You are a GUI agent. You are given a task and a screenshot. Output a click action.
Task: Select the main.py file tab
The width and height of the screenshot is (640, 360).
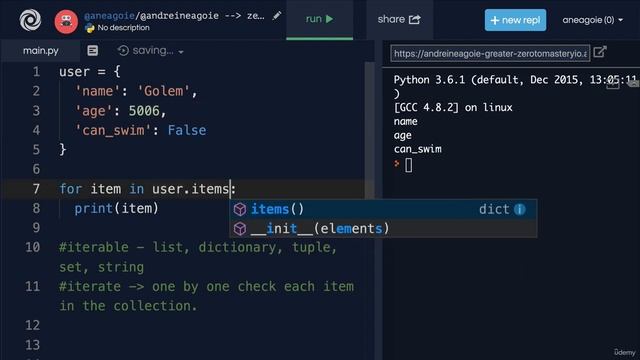pos(40,51)
